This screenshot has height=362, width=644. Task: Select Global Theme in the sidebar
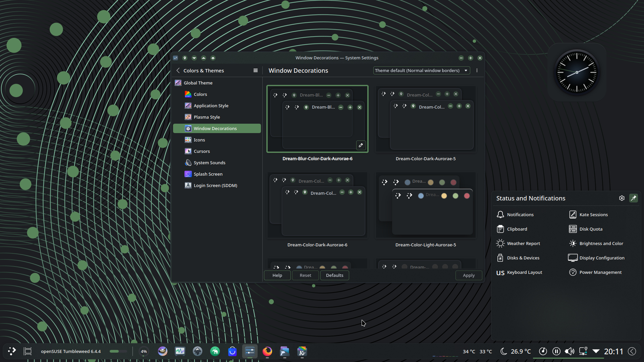pyautogui.click(x=217, y=83)
